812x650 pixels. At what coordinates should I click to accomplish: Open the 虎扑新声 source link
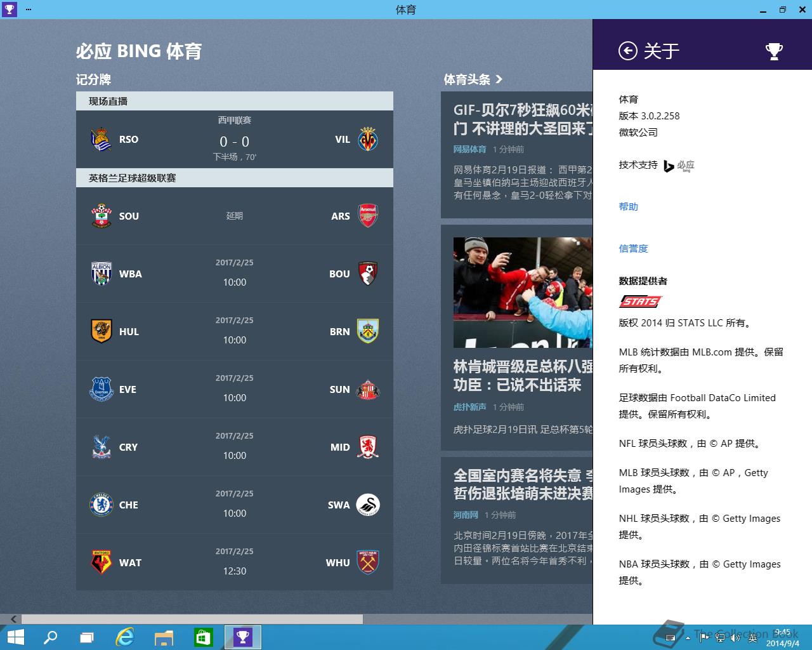click(x=469, y=407)
